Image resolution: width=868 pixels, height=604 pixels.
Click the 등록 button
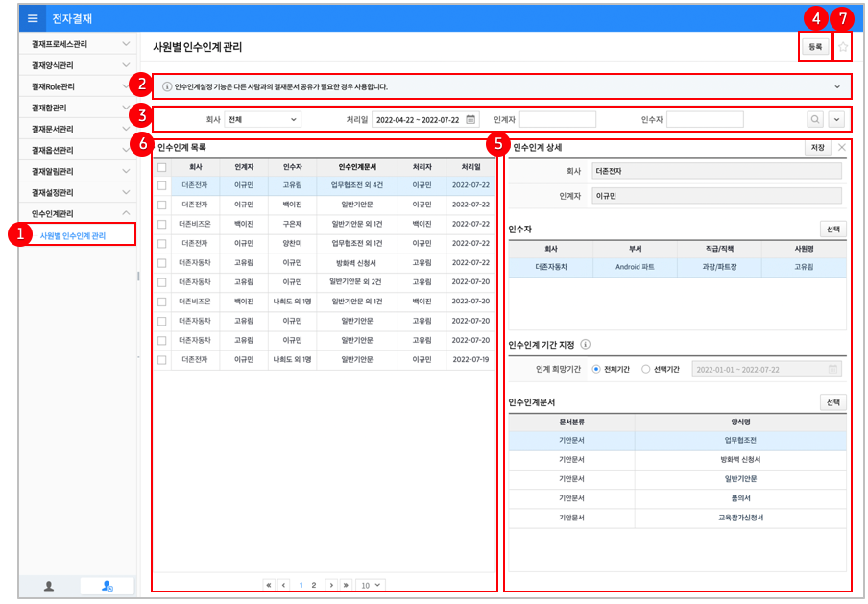coord(815,47)
